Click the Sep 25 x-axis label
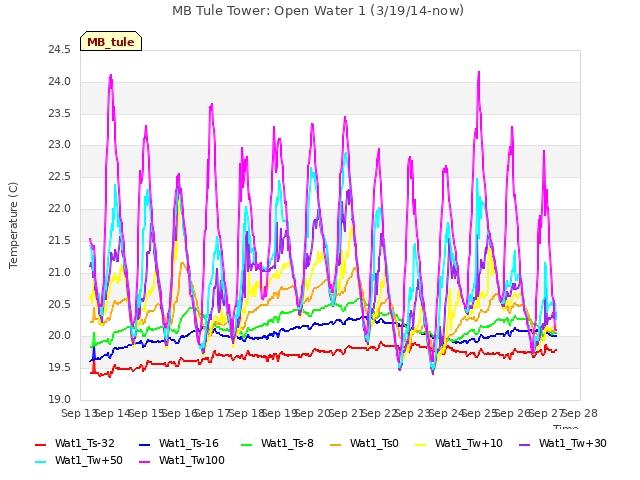The height and width of the screenshot is (480, 640). coord(480,413)
